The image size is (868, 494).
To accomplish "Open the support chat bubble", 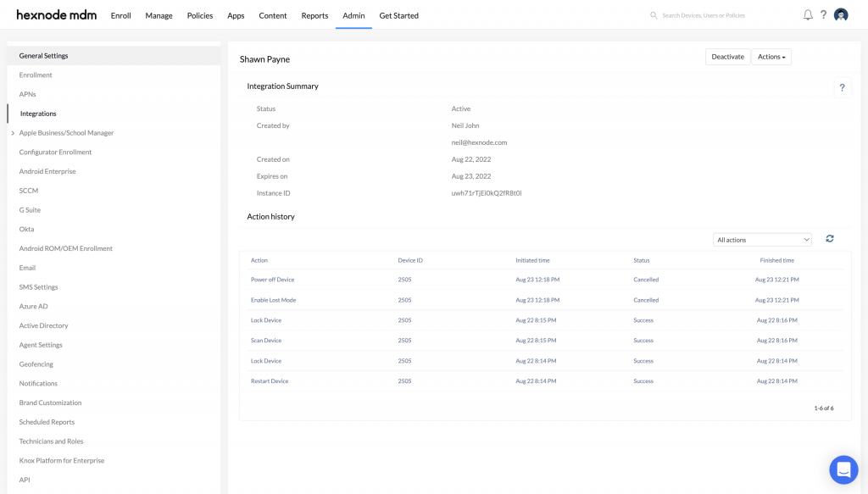I will tap(843, 469).
